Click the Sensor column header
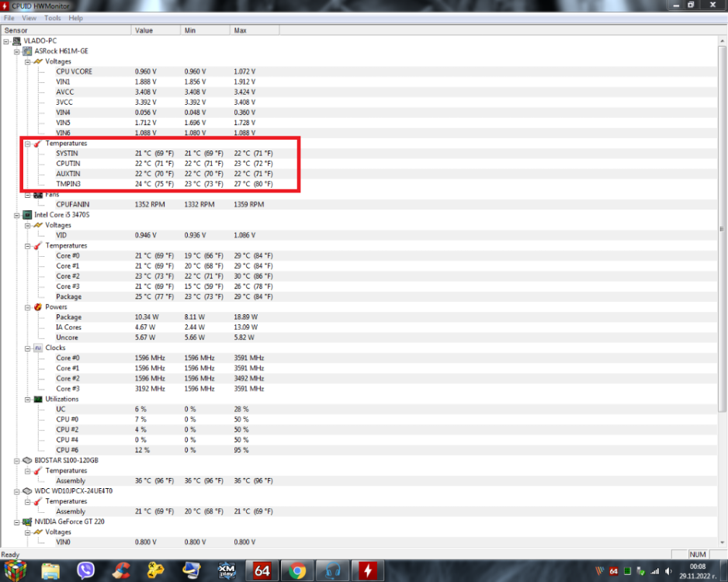Image resolution: width=728 pixels, height=582 pixels. pyautogui.click(x=66, y=30)
